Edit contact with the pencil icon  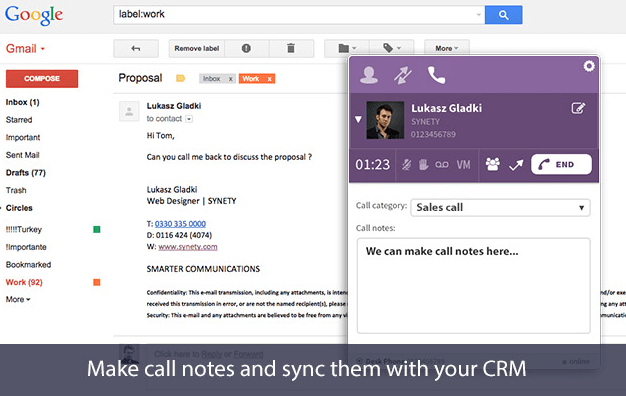coord(578,108)
